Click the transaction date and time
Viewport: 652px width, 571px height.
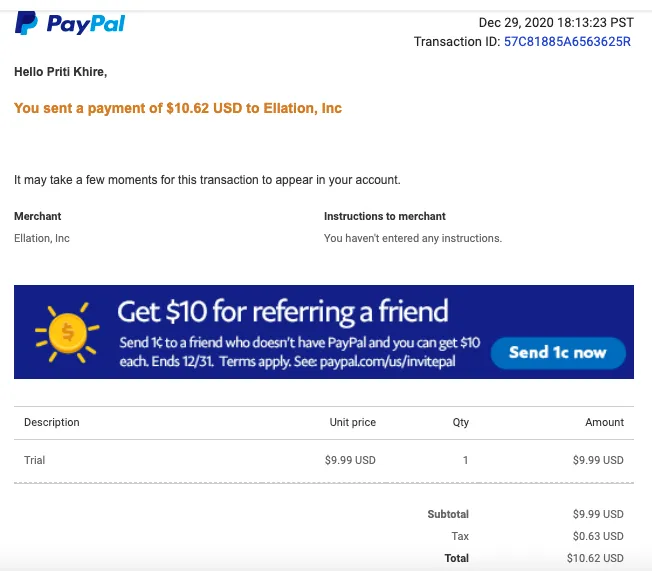point(555,22)
